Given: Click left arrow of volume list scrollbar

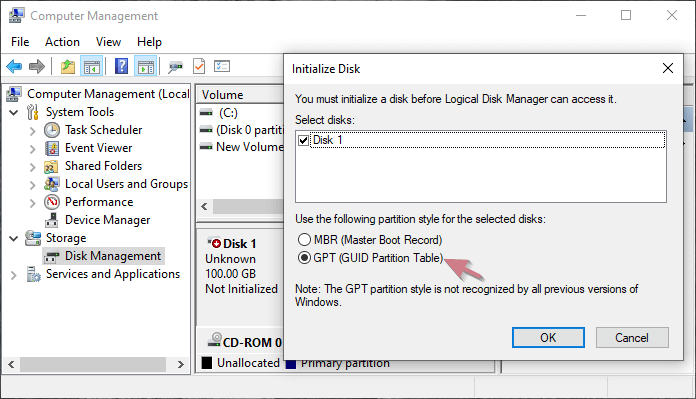Looking at the screenshot, I should pyautogui.click(x=204, y=206).
